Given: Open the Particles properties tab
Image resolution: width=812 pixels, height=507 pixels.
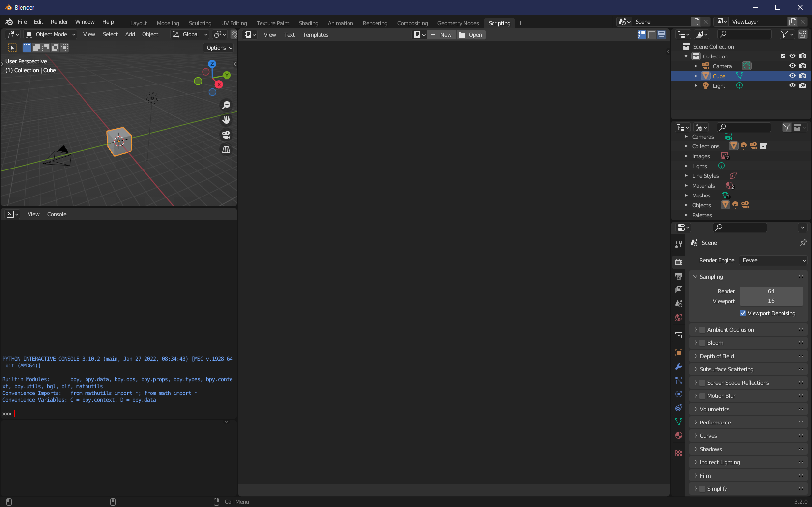Looking at the screenshot, I should (679, 380).
